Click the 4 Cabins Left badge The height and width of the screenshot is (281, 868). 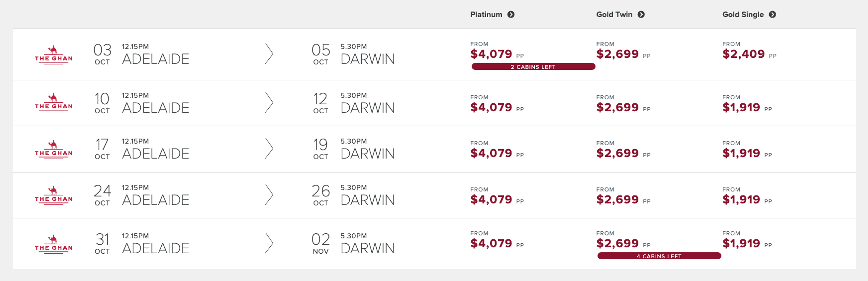659,256
